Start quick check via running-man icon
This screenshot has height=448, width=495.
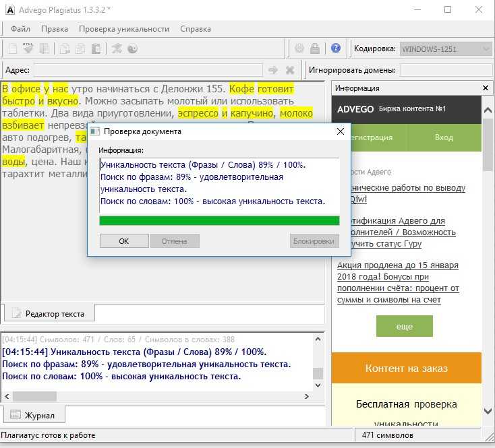pyautogui.click(x=117, y=49)
